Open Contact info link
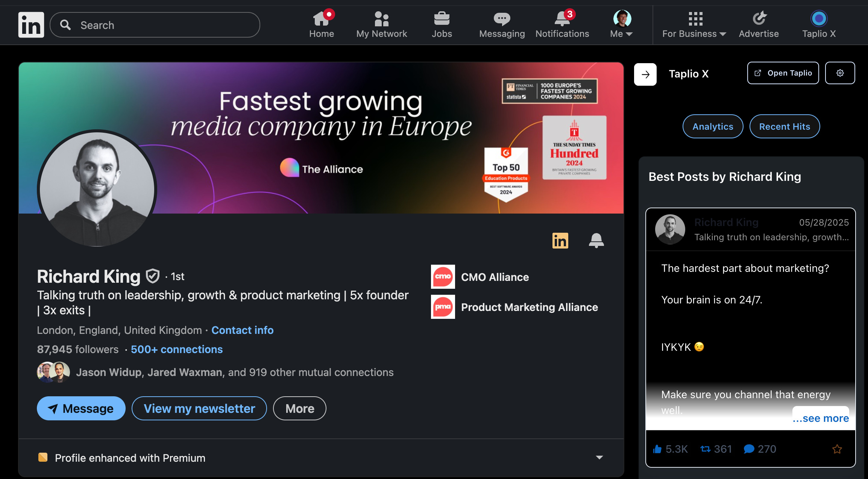The width and height of the screenshot is (868, 479). (242, 330)
